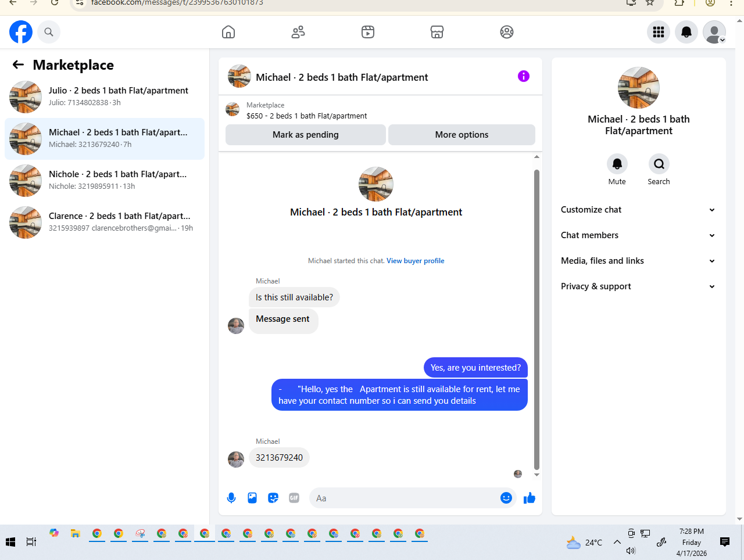
Task: Open the Marketplace storefront icon
Action: 437,32
